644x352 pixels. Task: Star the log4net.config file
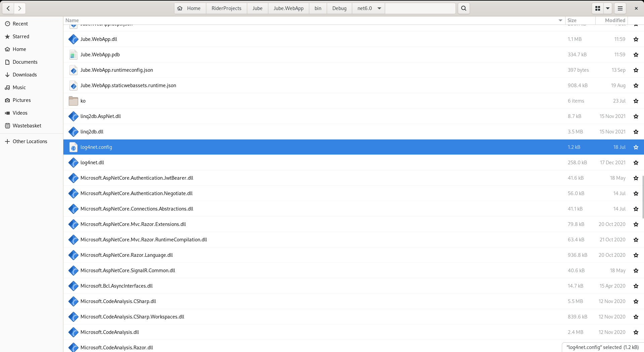[x=636, y=147]
